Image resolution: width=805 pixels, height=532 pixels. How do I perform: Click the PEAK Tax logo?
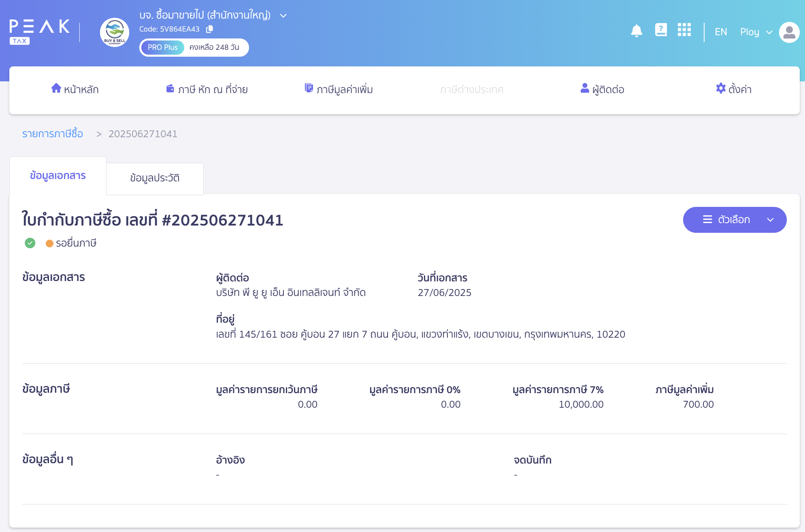click(39, 32)
